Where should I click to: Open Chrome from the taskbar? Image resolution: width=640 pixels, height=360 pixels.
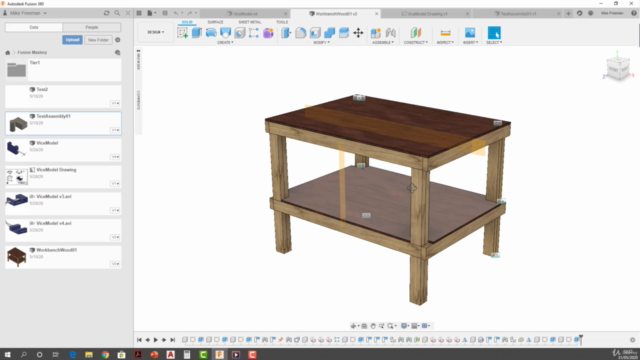tap(105, 354)
